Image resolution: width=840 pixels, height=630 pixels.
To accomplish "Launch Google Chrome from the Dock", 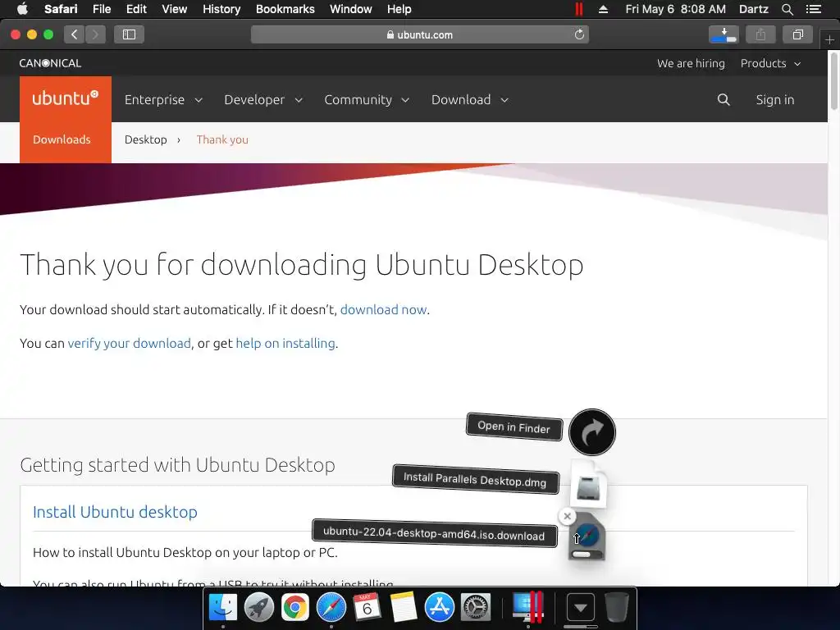I will click(295, 608).
